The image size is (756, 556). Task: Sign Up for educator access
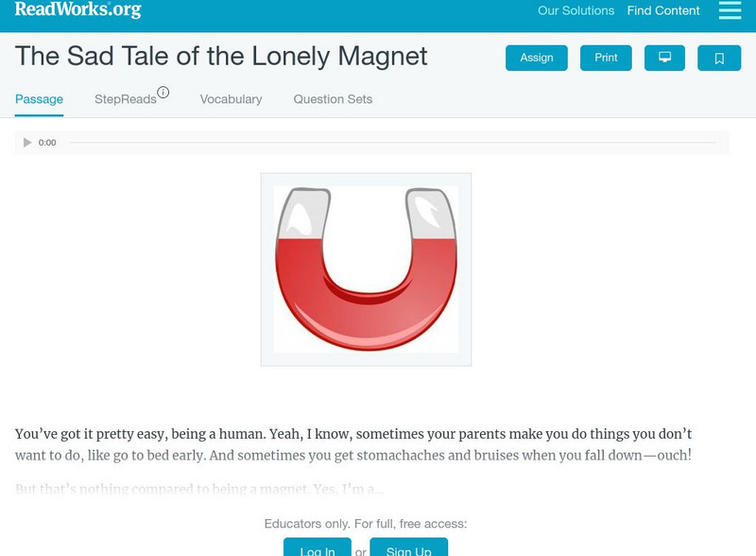pos(408,548)
